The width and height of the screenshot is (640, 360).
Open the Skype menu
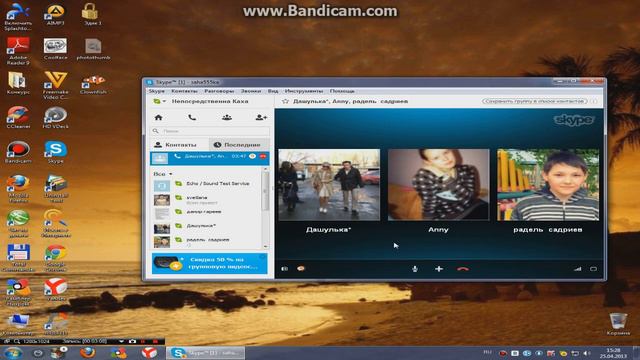coord(156,91)
